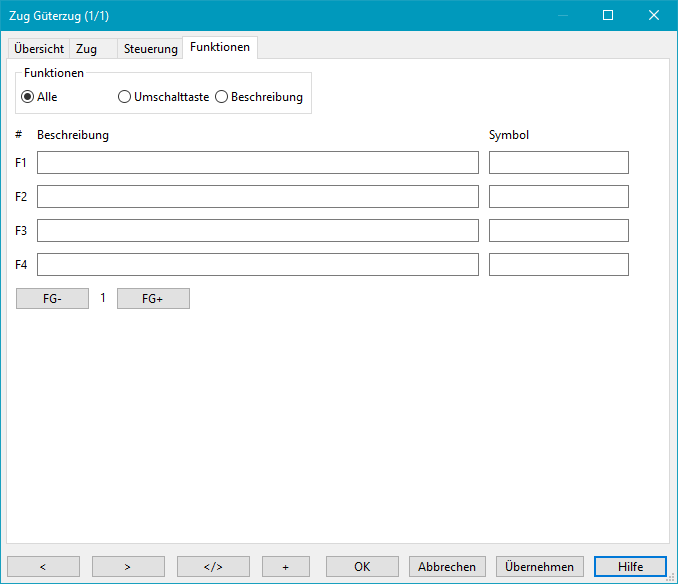
Task: Focus the F4 Symbol field
Action: [x=558, y=265]
